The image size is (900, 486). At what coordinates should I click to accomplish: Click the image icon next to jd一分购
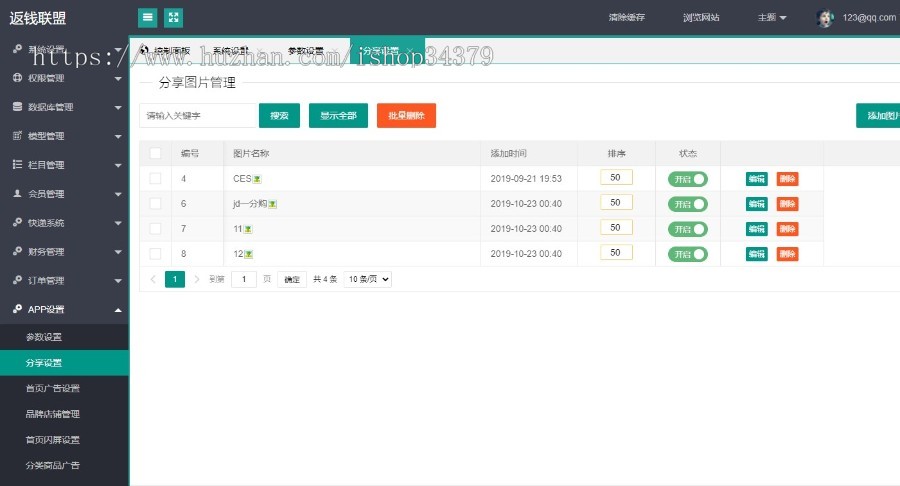pos(273,204)
